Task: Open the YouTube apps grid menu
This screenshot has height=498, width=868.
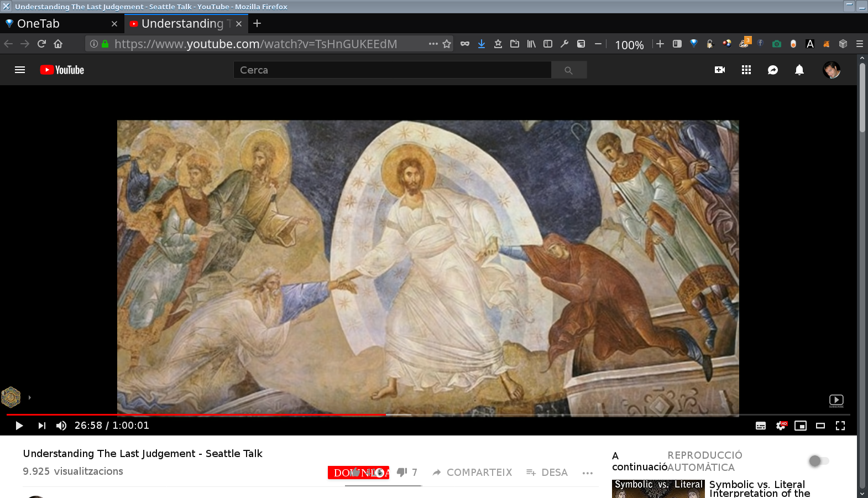Action: 746,70
